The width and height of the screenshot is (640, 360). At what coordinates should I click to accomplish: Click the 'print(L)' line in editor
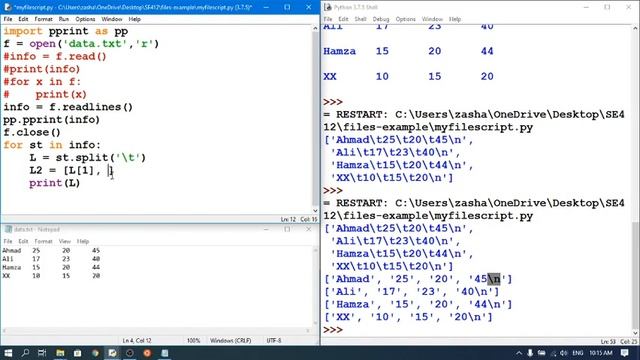click(x=55, y=183)
